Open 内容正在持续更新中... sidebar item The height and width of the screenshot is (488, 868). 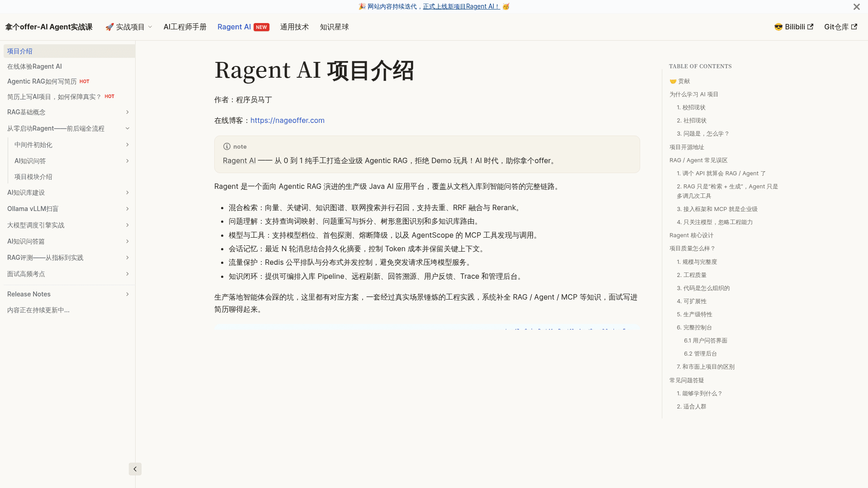coord(69,310)
